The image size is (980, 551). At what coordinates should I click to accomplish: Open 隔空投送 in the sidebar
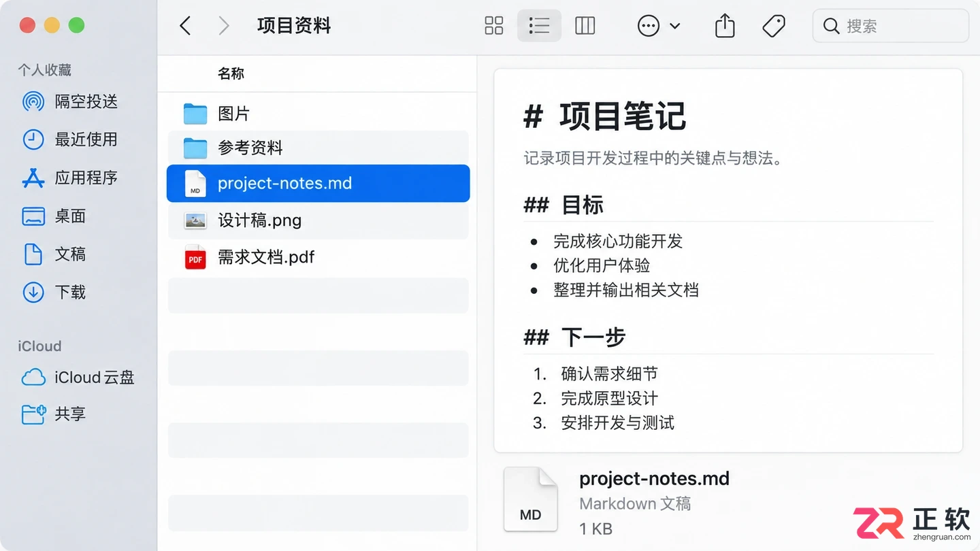tap(70, 101)
